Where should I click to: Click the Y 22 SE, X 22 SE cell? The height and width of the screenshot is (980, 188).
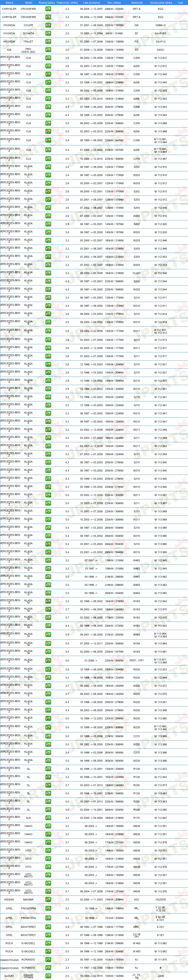point(161,908)
